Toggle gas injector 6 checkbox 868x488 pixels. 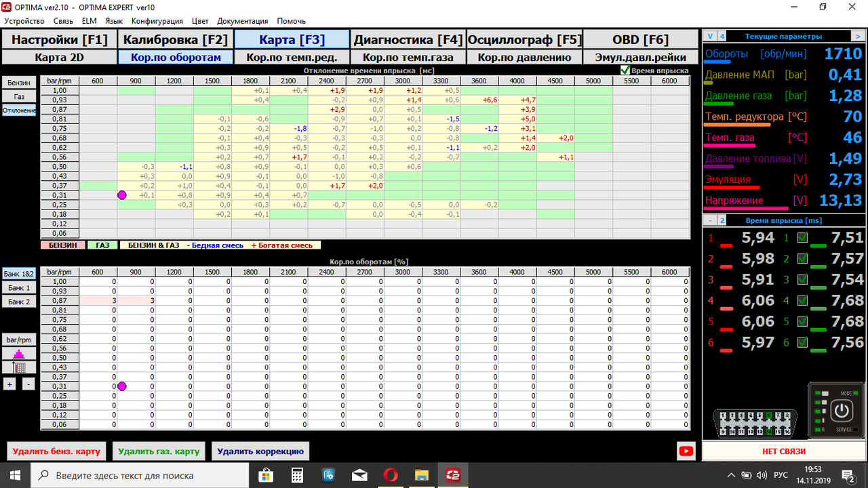tap(803, 343)
